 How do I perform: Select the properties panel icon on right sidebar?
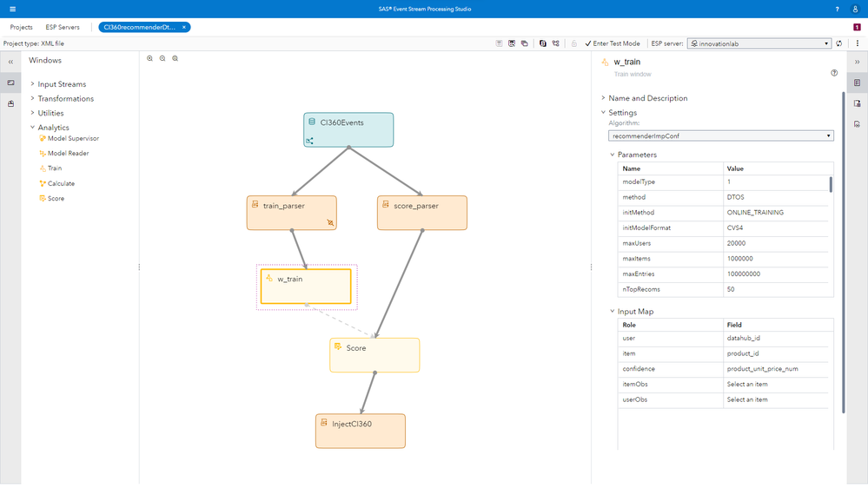(857, 82)
